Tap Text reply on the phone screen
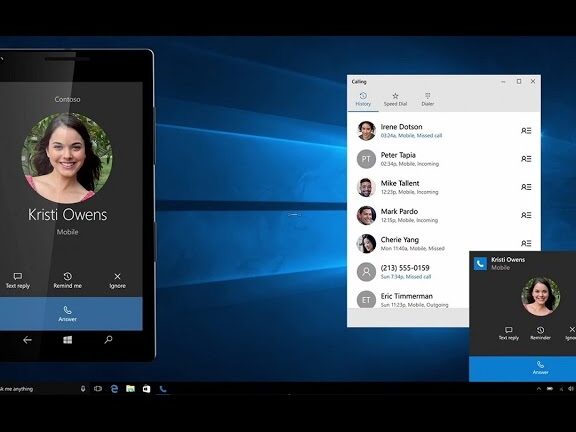Screen dimensions: 576x432 click(18, 281)
